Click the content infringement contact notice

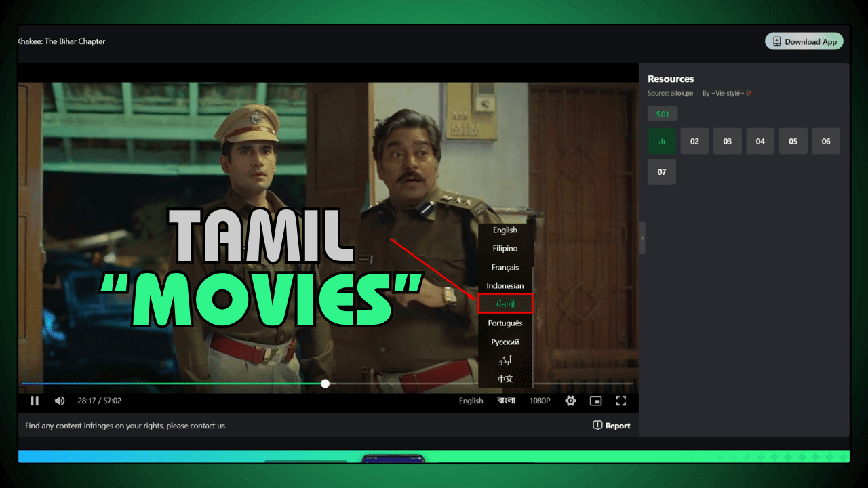(x=126, y=426)
